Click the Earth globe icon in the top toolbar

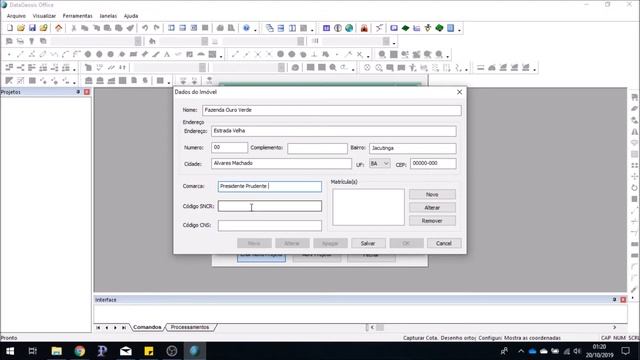pyautogui.click(x=349, y=28)
